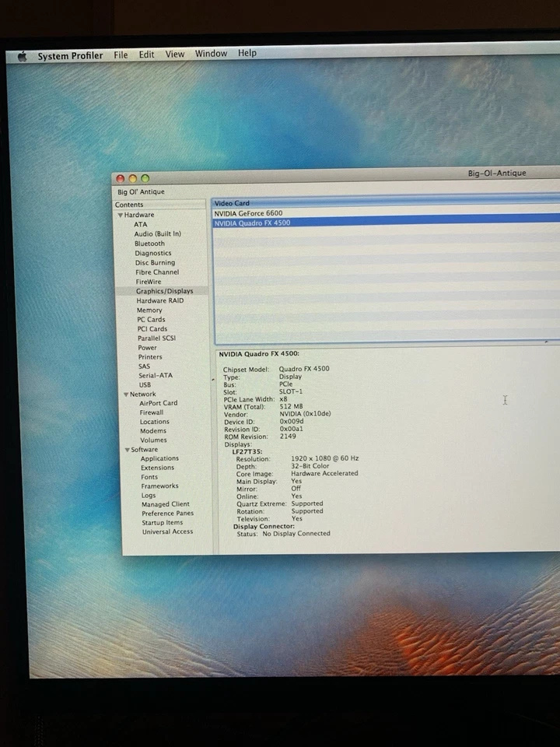Select Volumes under Network

click(x=154, y=440)
